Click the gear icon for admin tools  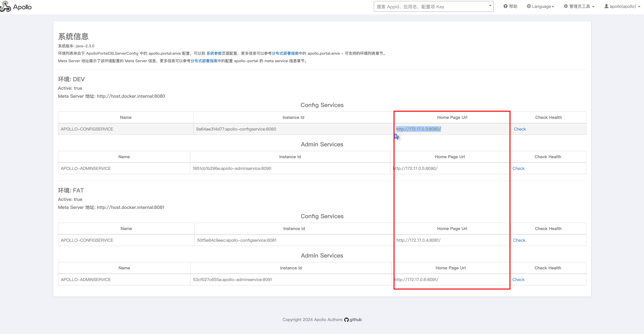pos(566,6)
